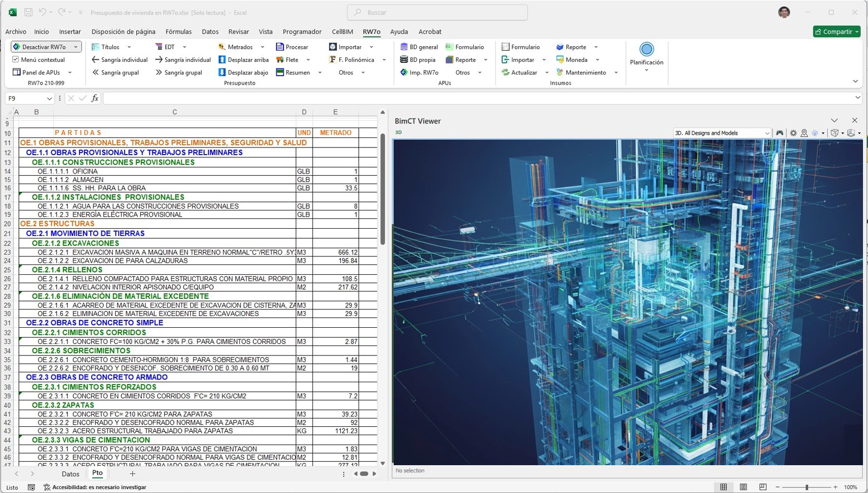Image resolution: width=868 pixels, height=493 pixels.
Task: Open viewer settings gear in BimCT Viewer
Action: (792, 133)
